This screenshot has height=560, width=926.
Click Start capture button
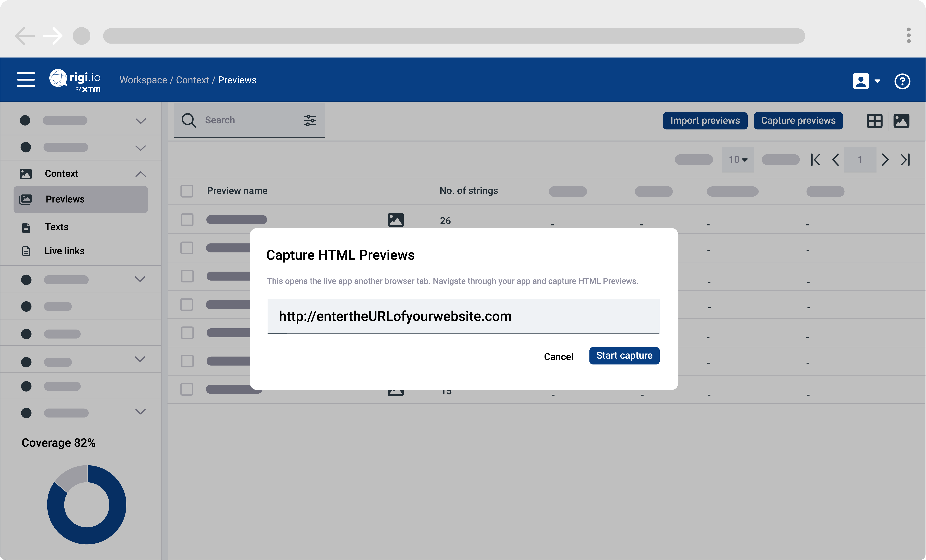point(624,356)
